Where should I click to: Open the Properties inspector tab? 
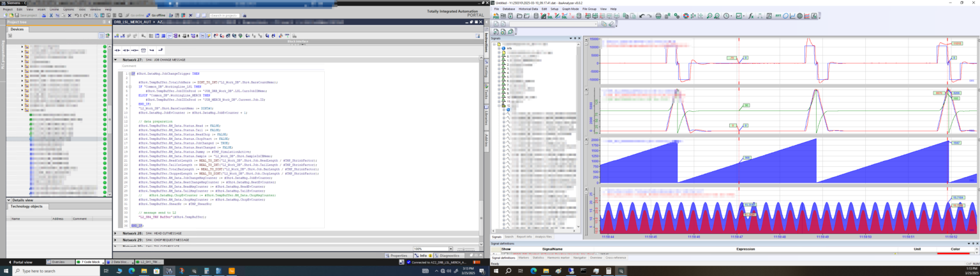[398, 256]
